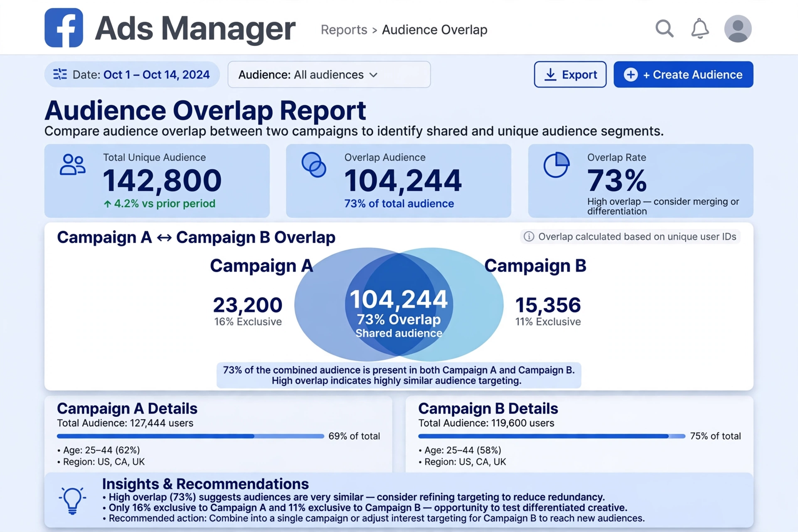The width and height of the screenshot is (798, 532).
Task: Click the Campaign A 23,200 exclusive figure
Action: click(248, 305)
